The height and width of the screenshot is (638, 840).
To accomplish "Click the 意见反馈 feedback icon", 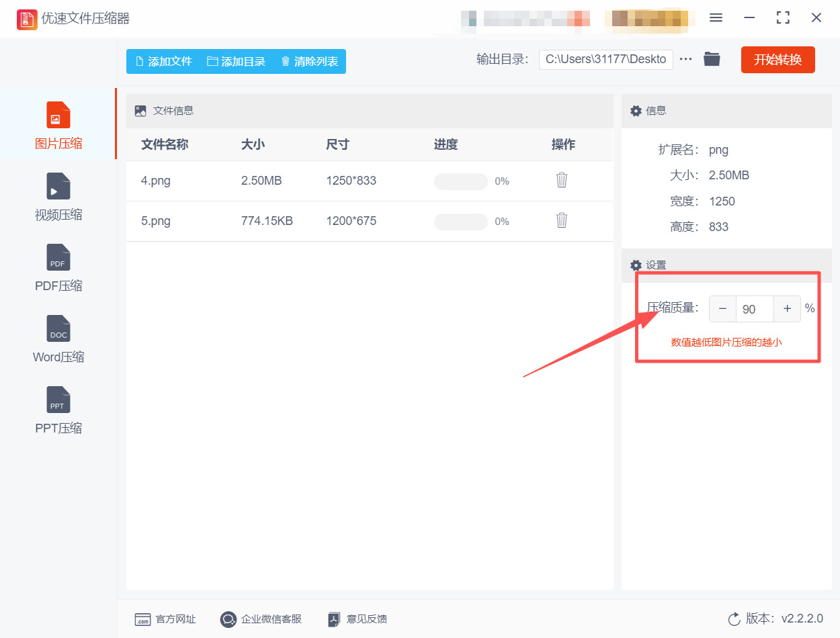I will (334, 619).
